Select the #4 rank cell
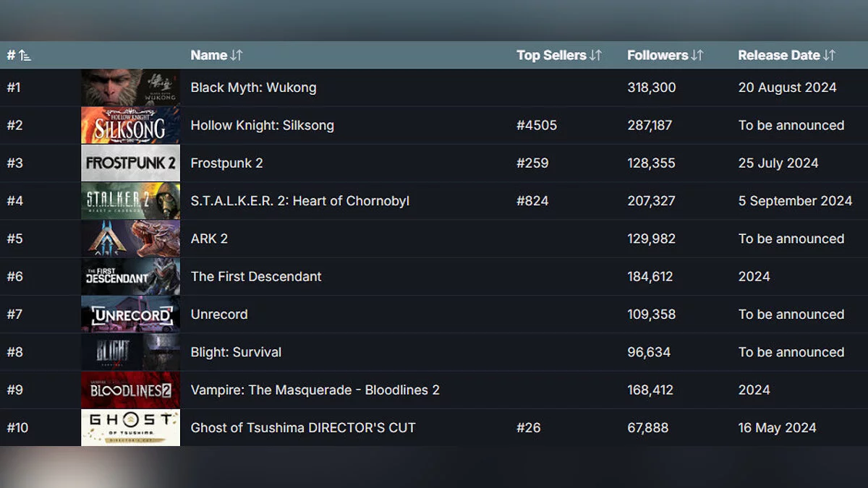 pos(14,201)
